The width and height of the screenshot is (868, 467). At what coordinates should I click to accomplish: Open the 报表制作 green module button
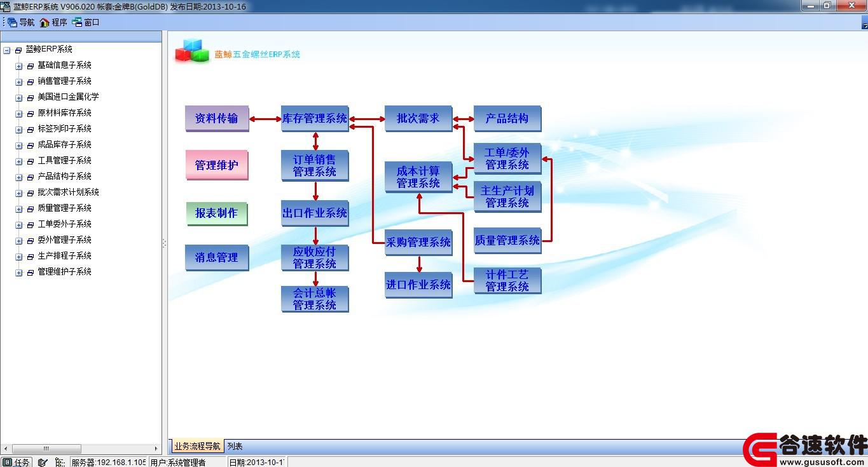tap(216, 213)
